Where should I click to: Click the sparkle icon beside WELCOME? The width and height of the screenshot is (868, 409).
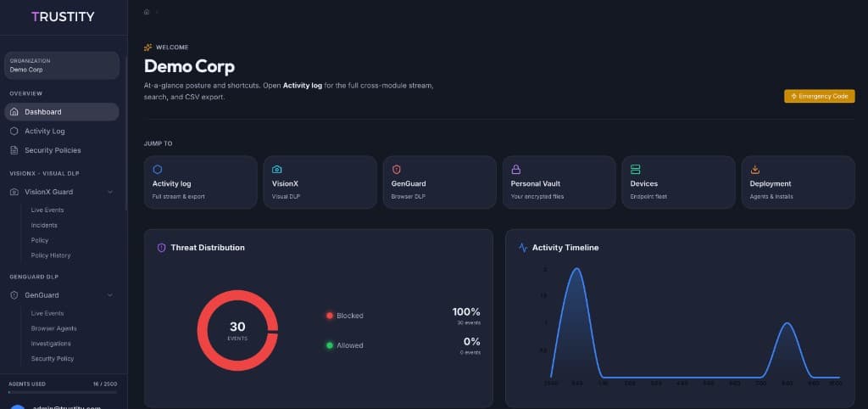(147, 48)
